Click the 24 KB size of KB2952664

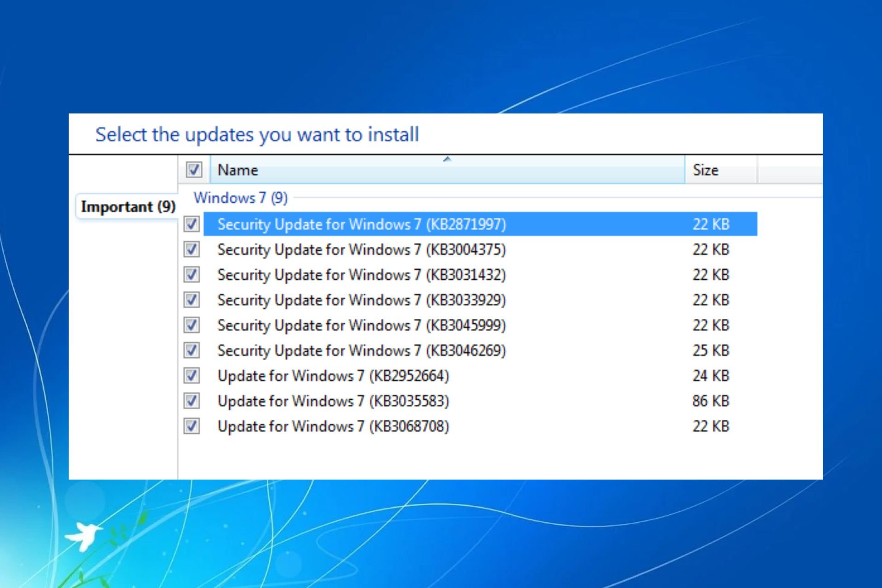[x=711, y=376]
